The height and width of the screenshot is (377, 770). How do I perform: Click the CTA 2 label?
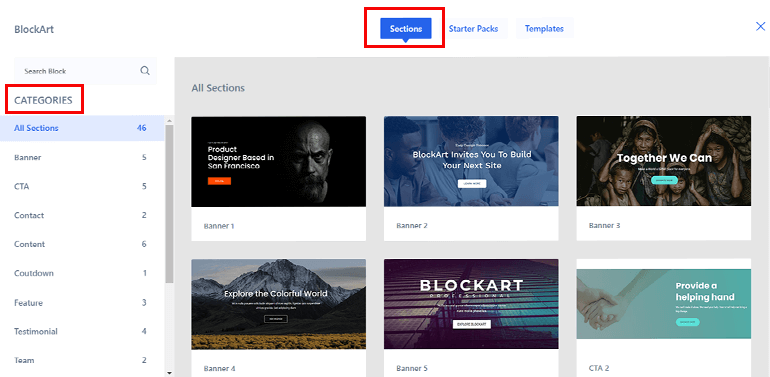(x=599, y=368)
